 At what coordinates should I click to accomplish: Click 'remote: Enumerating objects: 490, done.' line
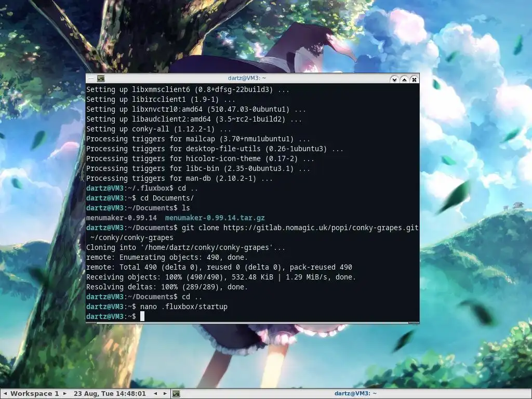pos(167,258)
